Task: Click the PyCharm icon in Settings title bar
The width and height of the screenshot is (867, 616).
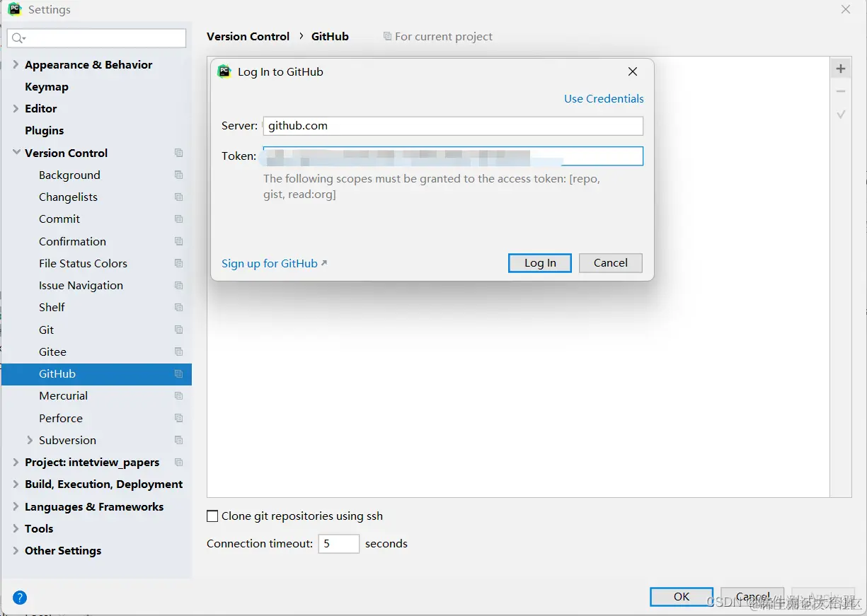Action: click(x=14, y=10)
